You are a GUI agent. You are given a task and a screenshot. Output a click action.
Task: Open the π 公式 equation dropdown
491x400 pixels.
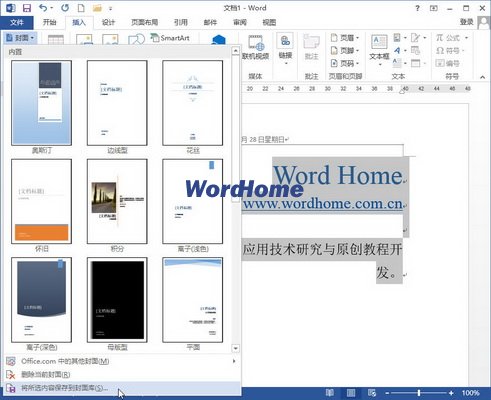tap(452, 38)
